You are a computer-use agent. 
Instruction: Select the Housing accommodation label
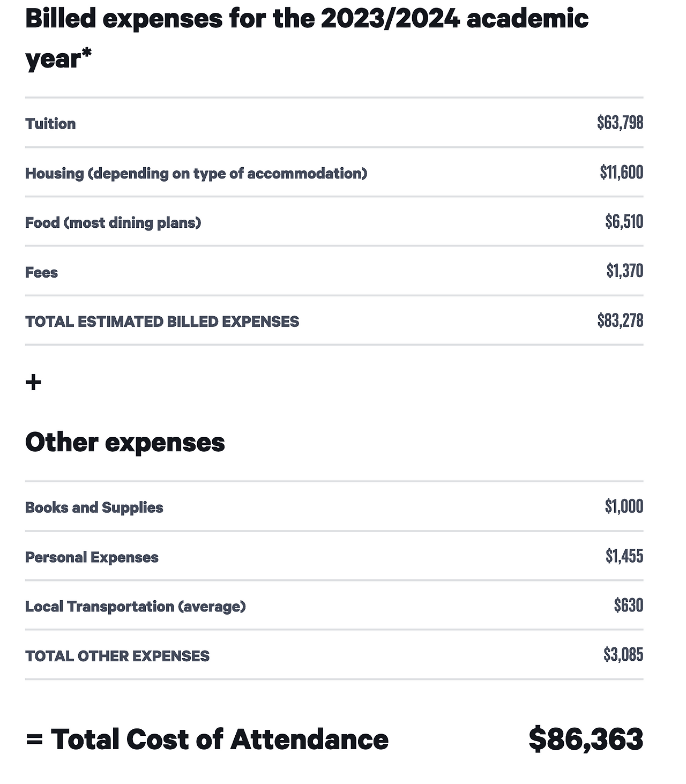click(196, 174)
